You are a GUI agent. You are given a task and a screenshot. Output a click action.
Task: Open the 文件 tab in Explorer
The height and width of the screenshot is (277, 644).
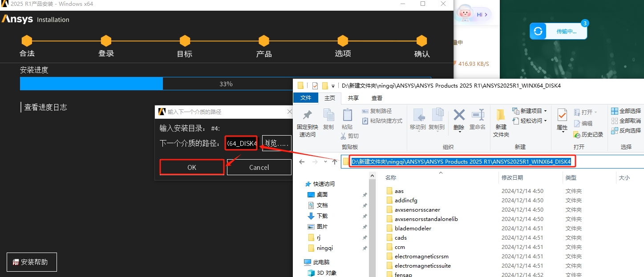(x=306, y=98)
